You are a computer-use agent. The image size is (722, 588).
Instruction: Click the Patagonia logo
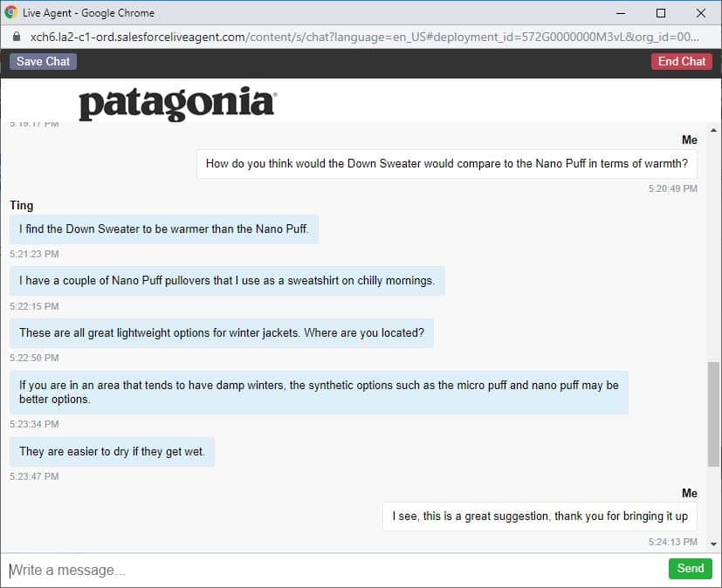pyautogui.click(x=178, y=103)
